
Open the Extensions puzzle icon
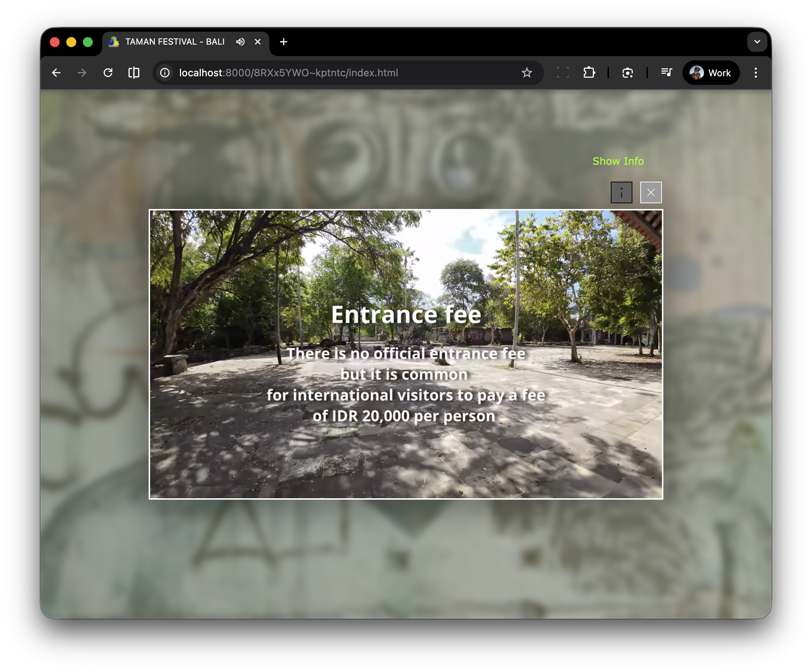pyautogui.click(x=589, y=73)
